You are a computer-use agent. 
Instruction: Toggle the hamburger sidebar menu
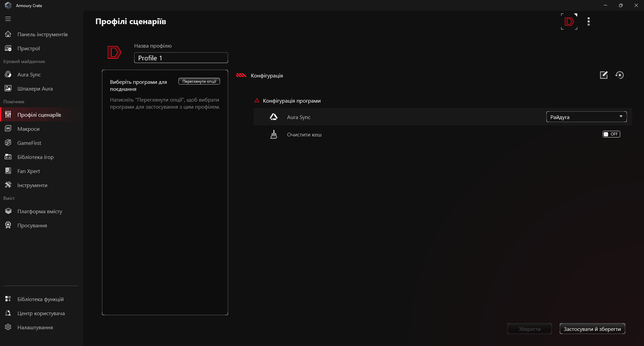click(8, 19)
